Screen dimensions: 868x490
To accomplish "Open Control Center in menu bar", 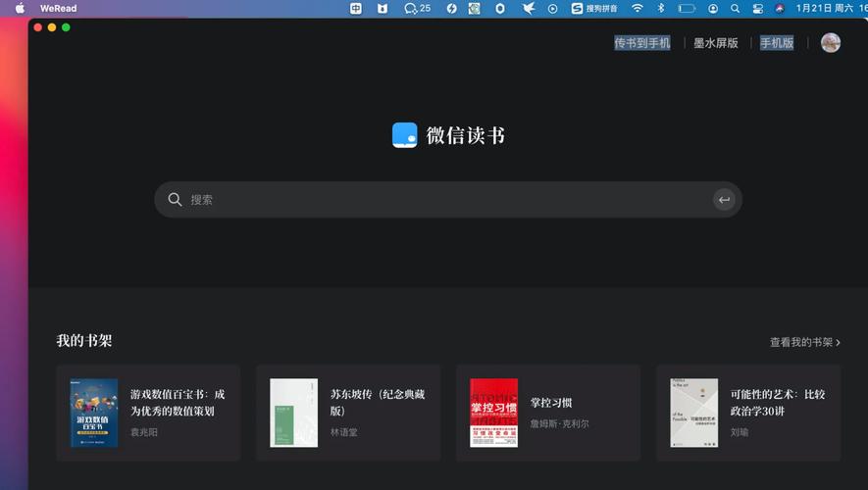I will (x=758, y=8).
